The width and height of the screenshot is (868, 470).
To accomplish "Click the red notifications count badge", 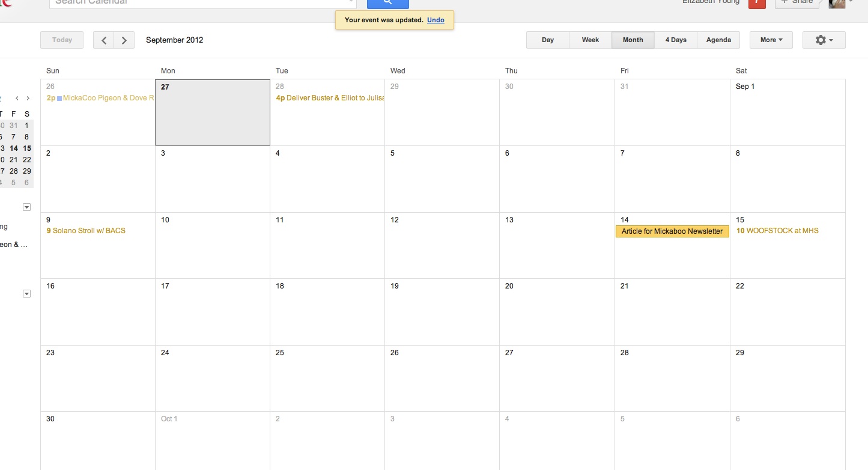I will [x=757, y=3].
